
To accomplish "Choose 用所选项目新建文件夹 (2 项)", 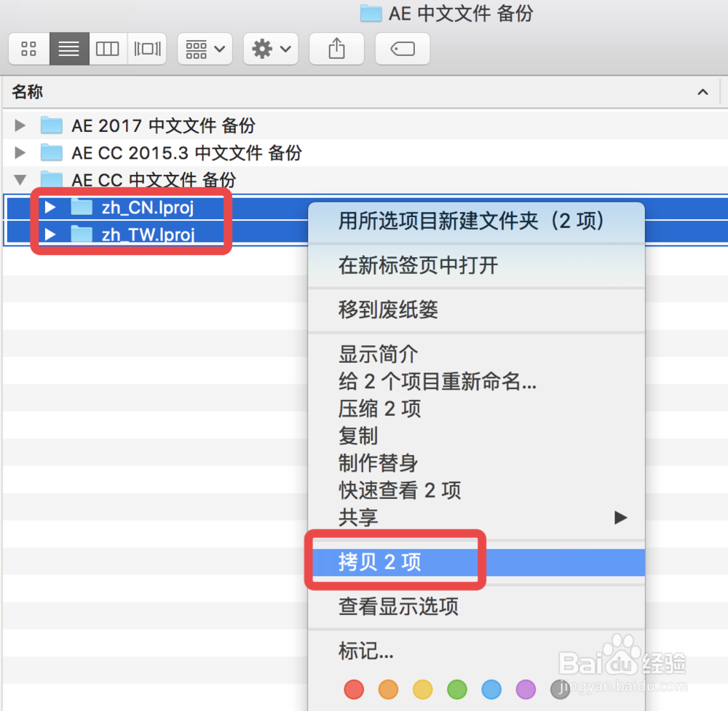I will 476,221.
